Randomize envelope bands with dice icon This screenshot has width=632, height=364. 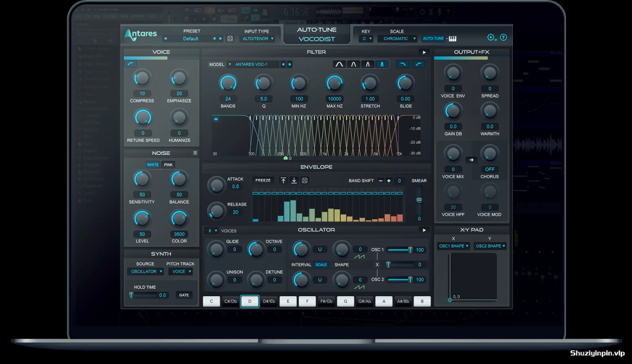(x=305, y=181)
